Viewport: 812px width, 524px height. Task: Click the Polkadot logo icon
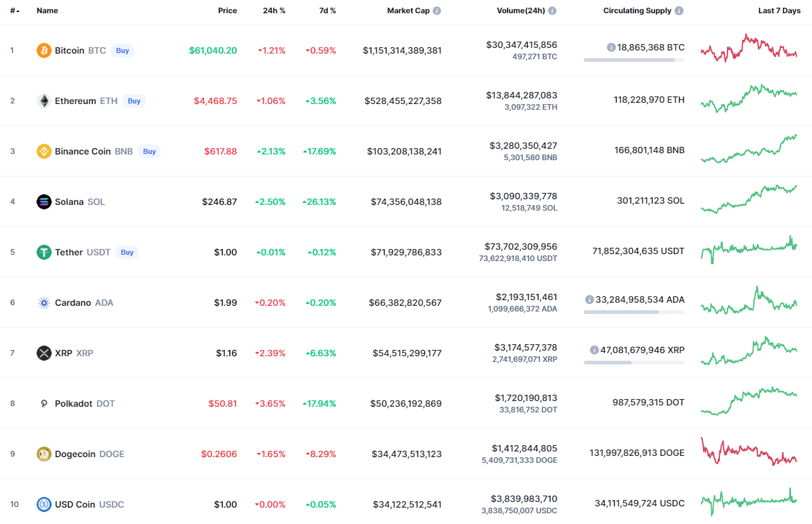(43, 404)
